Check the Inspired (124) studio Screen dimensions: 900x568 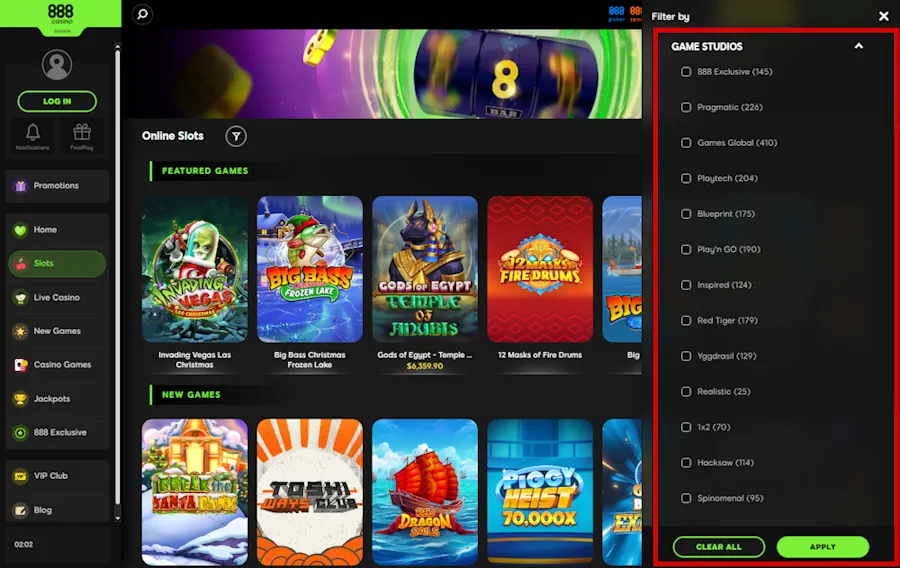click(x=686, y=285)
